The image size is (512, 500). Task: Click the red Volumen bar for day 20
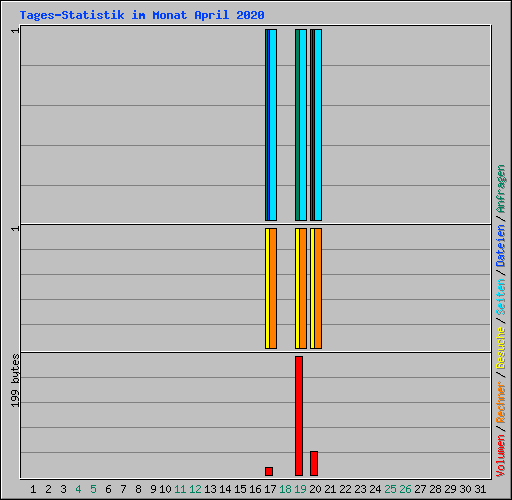314,463
